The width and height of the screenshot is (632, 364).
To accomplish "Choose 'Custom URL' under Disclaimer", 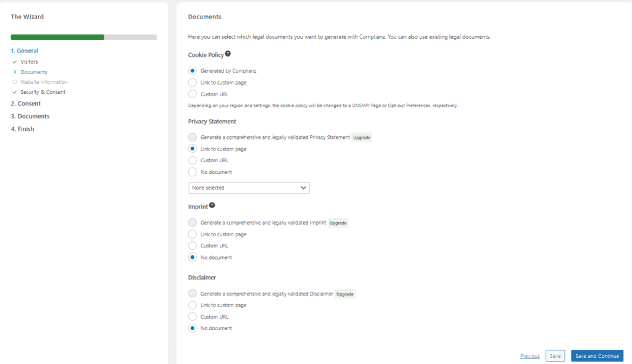I will coord(193,317).
